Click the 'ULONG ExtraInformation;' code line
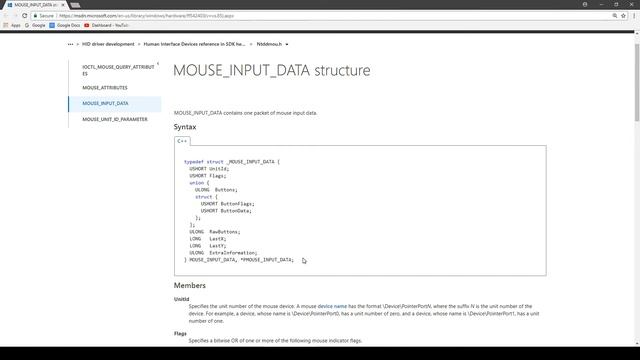Image resolution: width=640 pixels, height=360 pixels. [x=223, y=253]
